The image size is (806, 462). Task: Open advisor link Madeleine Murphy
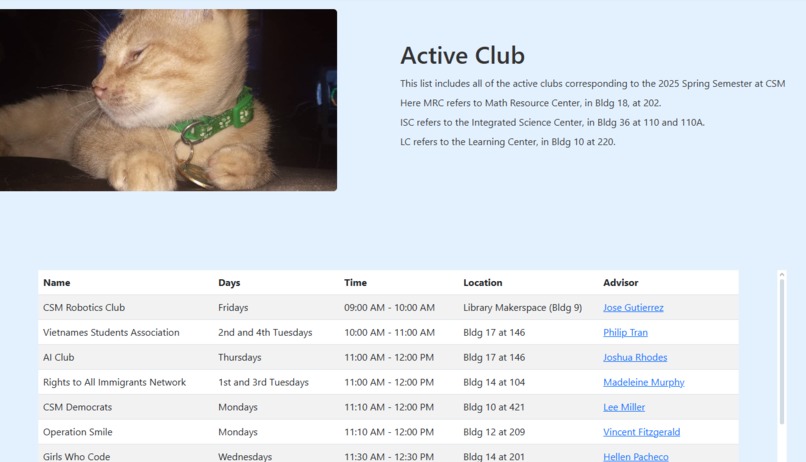[644, 382]
